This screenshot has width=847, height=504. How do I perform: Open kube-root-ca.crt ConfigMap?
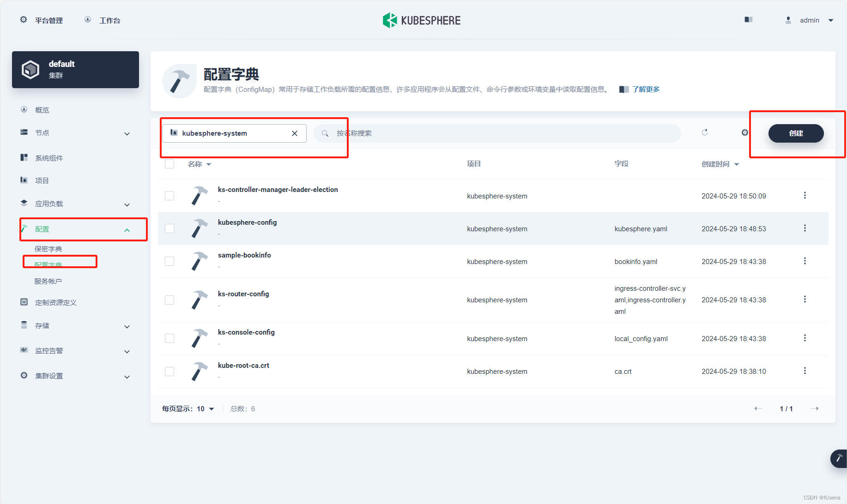(243, 366)
